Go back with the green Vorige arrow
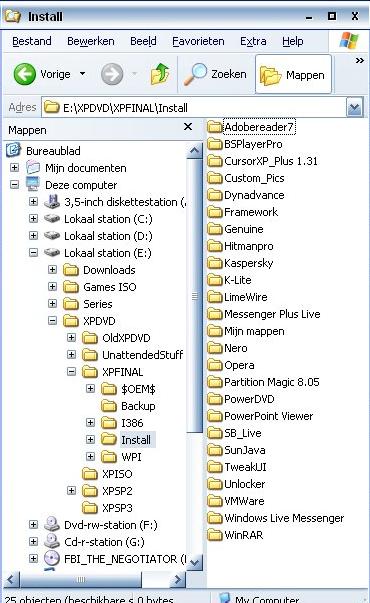This screenshot has width=370, height=603. 25,74
